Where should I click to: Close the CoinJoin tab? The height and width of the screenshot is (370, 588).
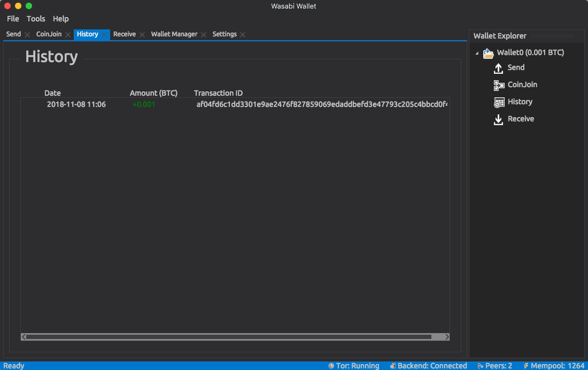tap(67, 35)
